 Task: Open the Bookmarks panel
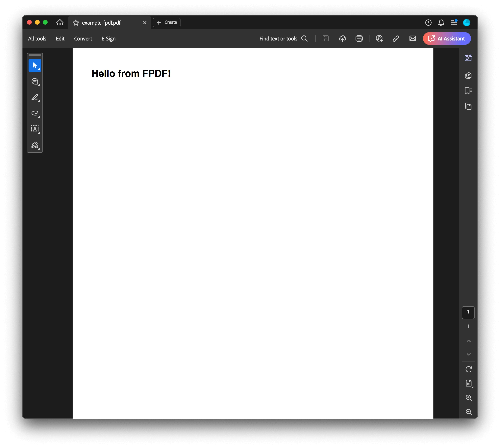pyautogui.click(x=468, y=91)
